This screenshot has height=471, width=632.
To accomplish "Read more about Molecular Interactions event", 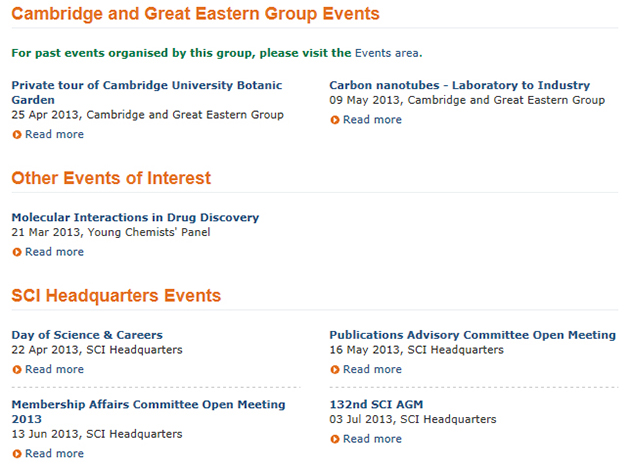I will click(x=54, y=252).
